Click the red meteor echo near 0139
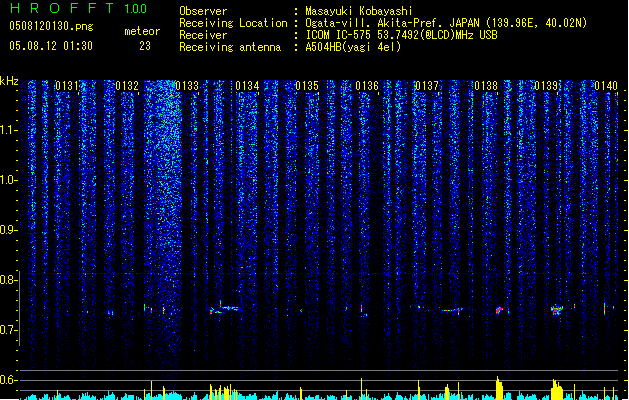This screenshot has width=629, height=400. click(x=557, y=310)
